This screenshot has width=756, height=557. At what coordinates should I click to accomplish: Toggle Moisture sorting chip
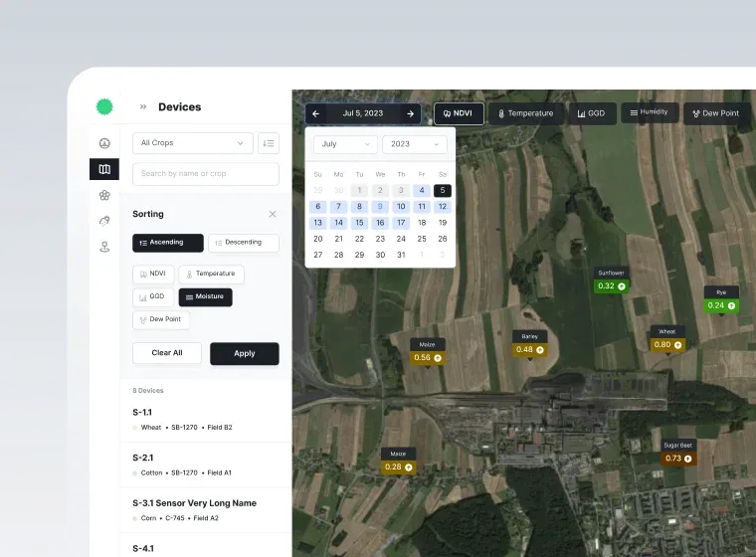coord(205,297)
